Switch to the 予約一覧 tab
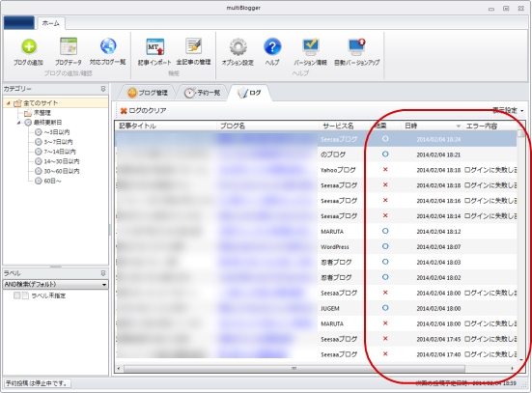 (x=203, y=93)
